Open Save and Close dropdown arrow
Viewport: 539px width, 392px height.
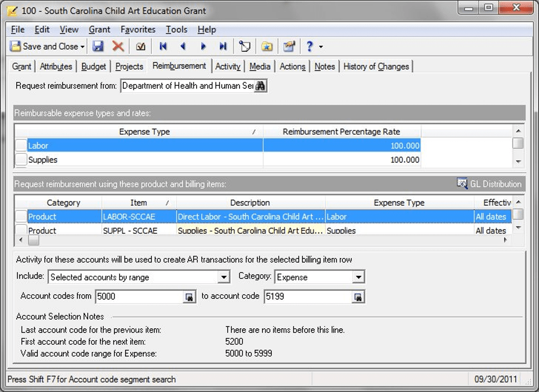tap(83, 47)
